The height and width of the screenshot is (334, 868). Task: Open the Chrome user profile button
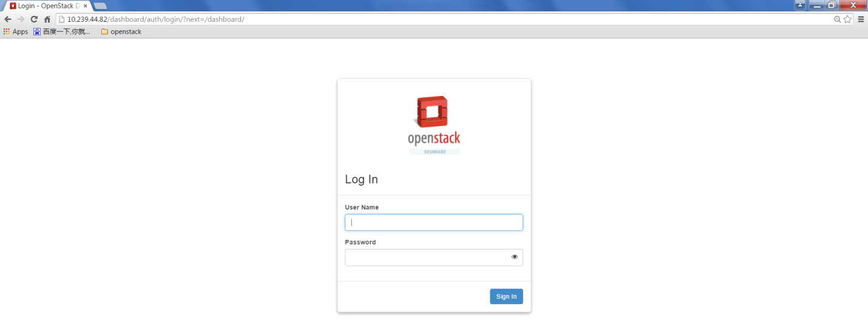[800, 5]
